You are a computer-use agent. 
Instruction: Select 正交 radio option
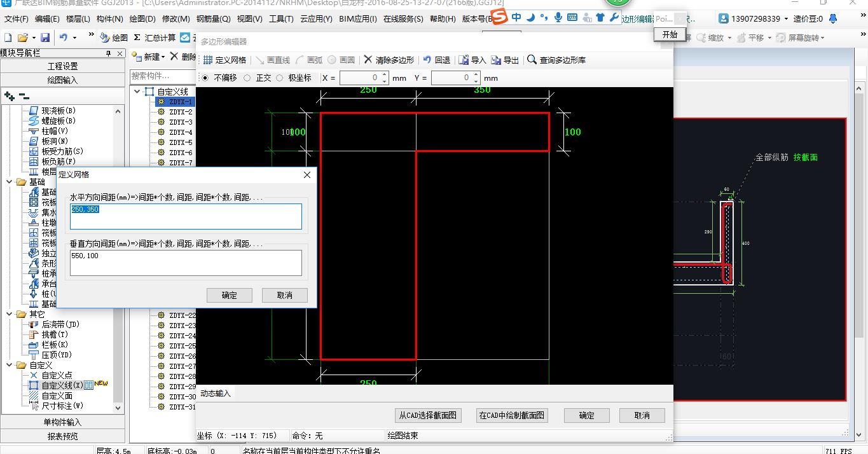point(258,78)
